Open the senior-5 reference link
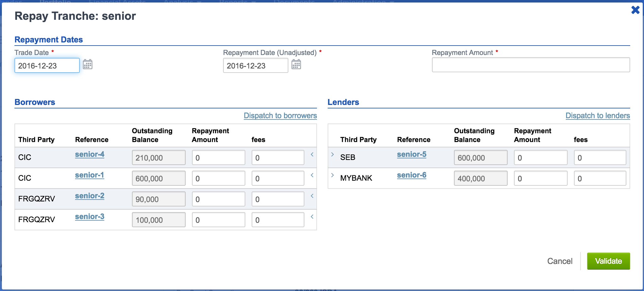 click(412, 154)
